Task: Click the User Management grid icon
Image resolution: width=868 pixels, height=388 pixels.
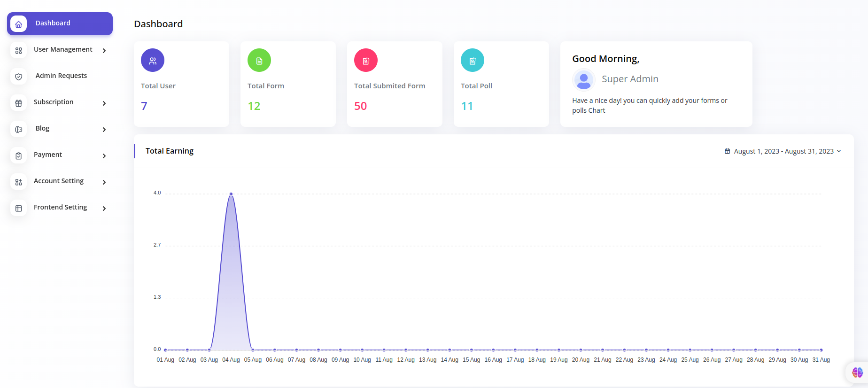Action: click(x=18, y=50)
